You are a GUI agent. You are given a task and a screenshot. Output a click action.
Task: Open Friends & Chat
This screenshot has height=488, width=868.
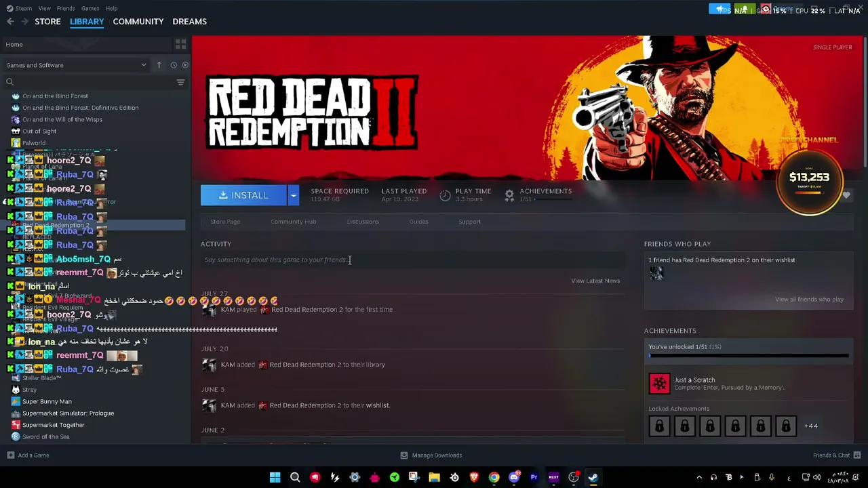click(831, 455)
